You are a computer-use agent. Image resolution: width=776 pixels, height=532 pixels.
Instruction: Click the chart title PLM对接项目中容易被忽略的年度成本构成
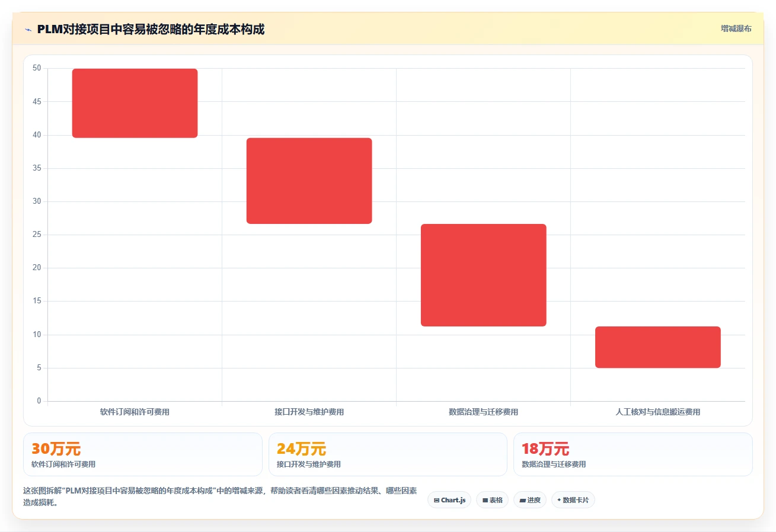(x=151, y=30)
